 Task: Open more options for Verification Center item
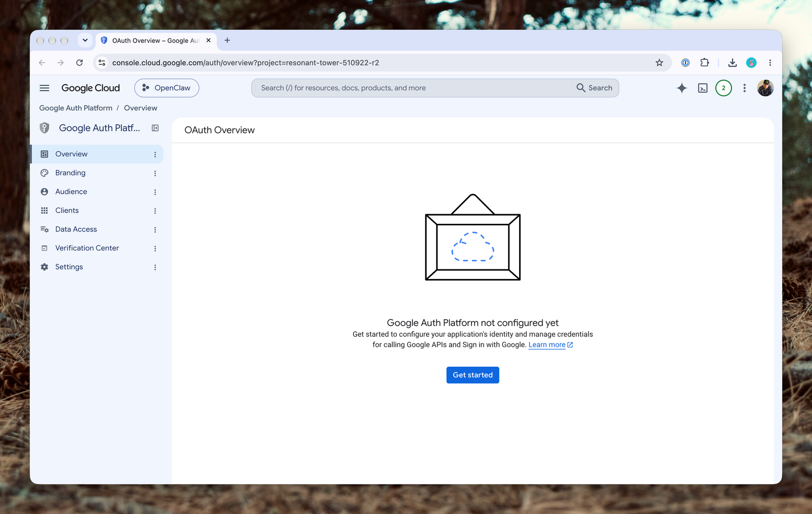155,248
